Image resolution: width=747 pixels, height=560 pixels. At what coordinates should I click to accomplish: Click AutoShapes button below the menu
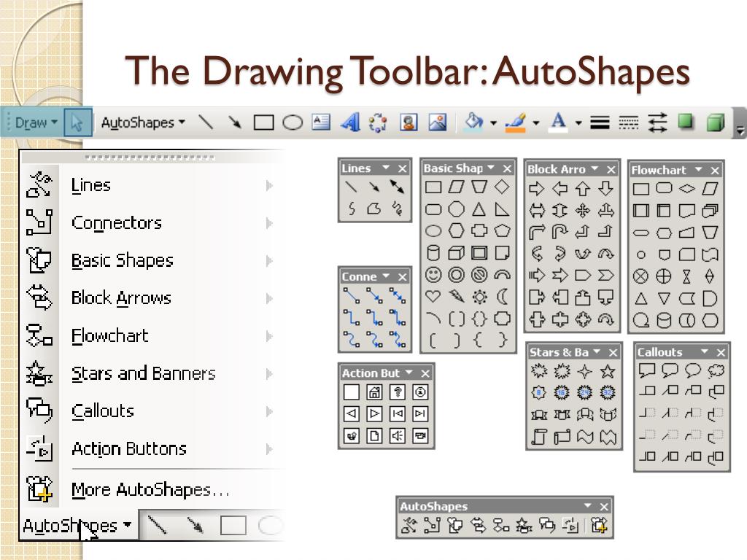coord(77,525)
